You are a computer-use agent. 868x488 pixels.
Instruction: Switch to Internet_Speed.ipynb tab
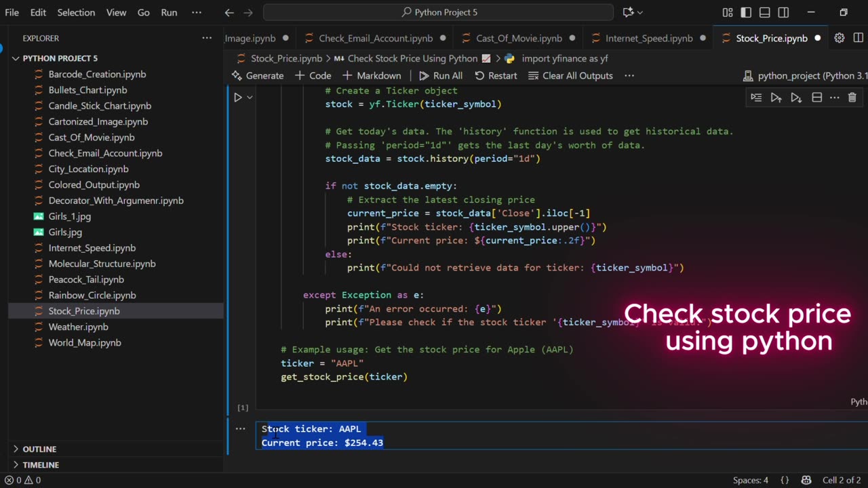[x=649, y=38]
